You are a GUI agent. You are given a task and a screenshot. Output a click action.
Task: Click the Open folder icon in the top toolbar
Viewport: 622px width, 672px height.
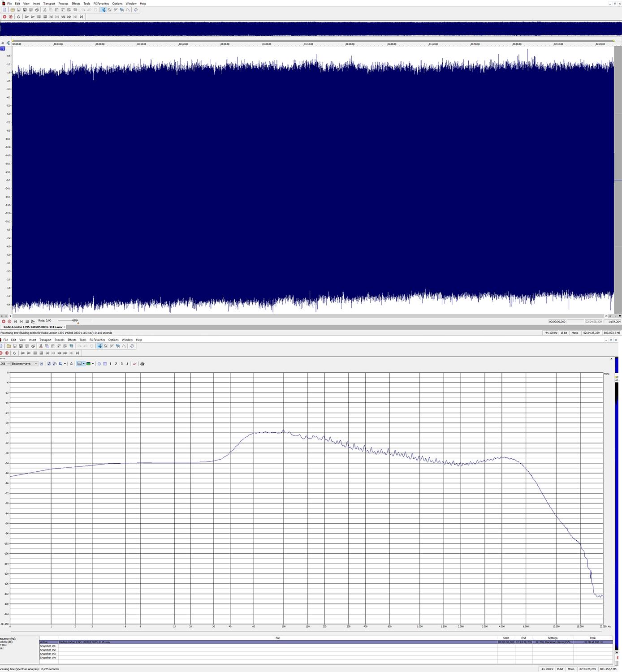[12, 10]
